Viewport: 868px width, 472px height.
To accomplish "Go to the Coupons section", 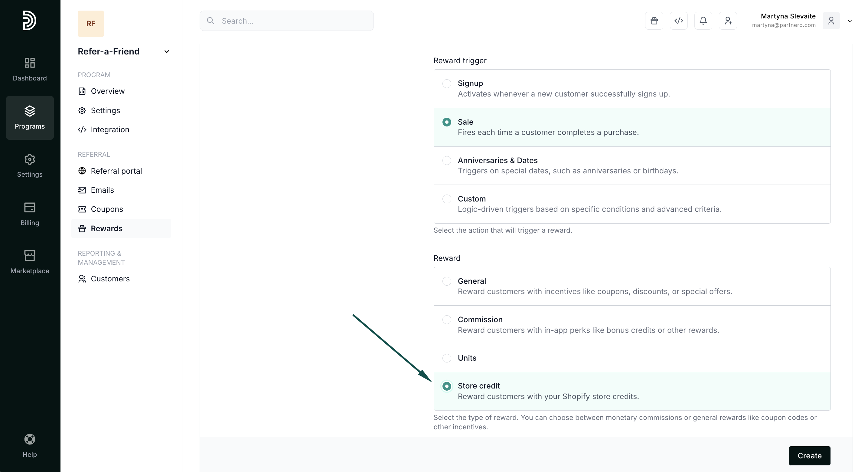I will (x=106, y=209).
